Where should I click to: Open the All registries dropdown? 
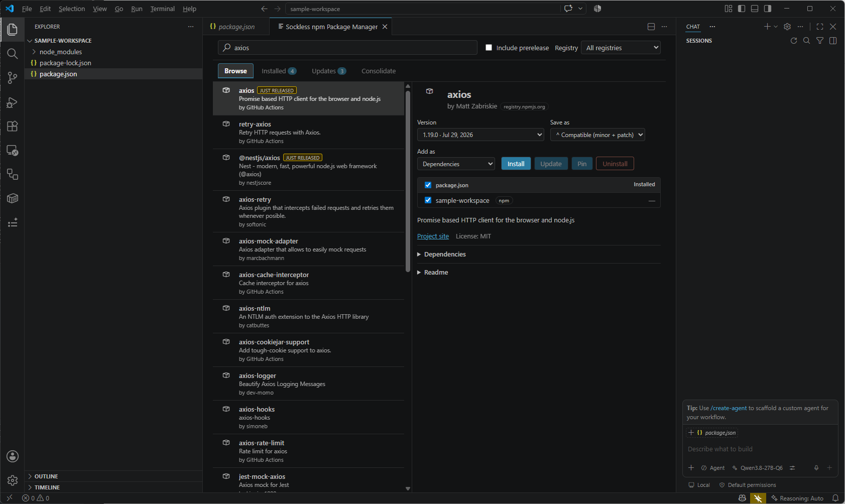pos(621,48)
